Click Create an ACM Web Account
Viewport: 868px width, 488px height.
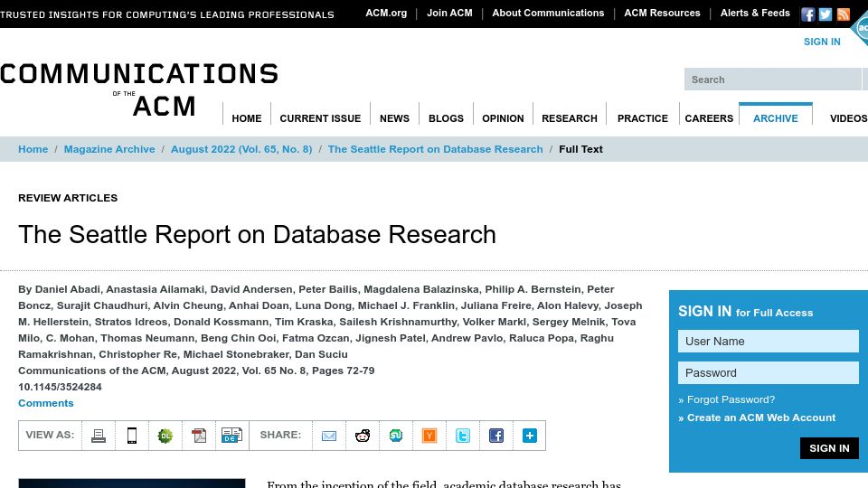(x=761, y=418)
